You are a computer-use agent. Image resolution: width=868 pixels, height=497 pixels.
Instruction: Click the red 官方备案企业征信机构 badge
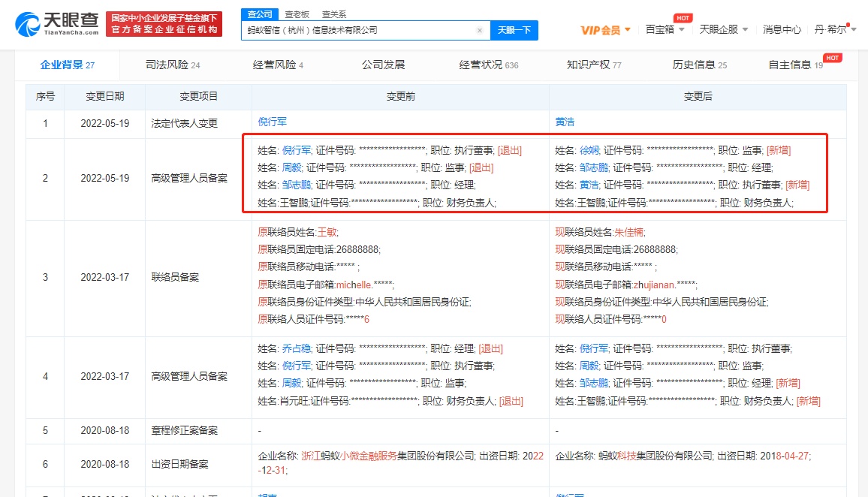[x=164, y=24]
